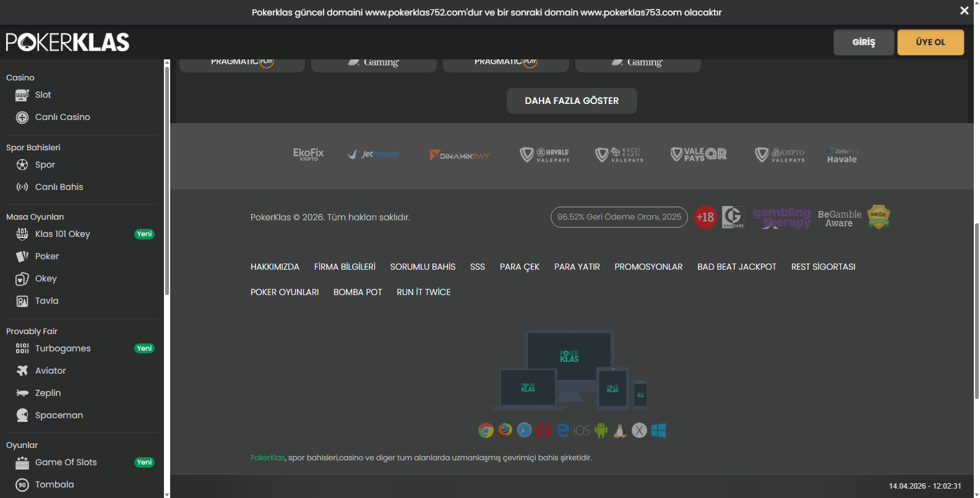Click the BeGambleAware logo

[840, 218]
